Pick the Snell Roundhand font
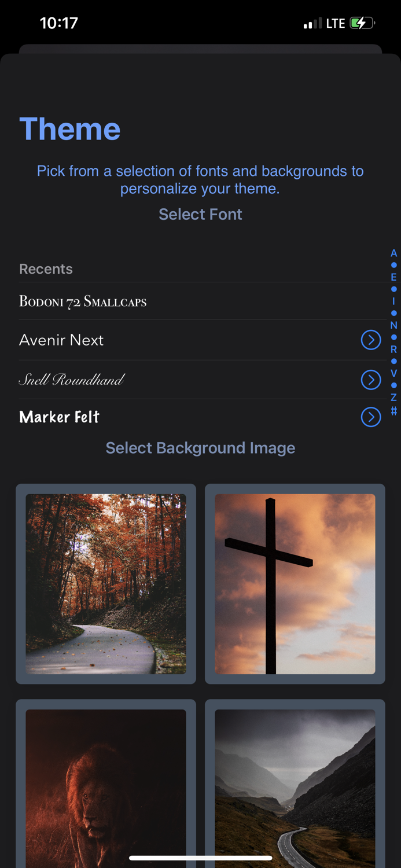Viewport: 401px width, 868px height. point(200,380)
